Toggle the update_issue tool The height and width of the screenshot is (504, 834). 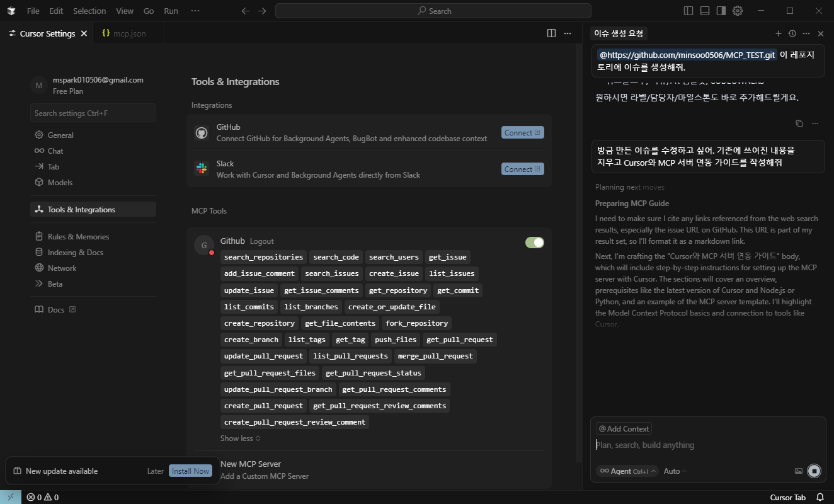(x=249, y=290)
